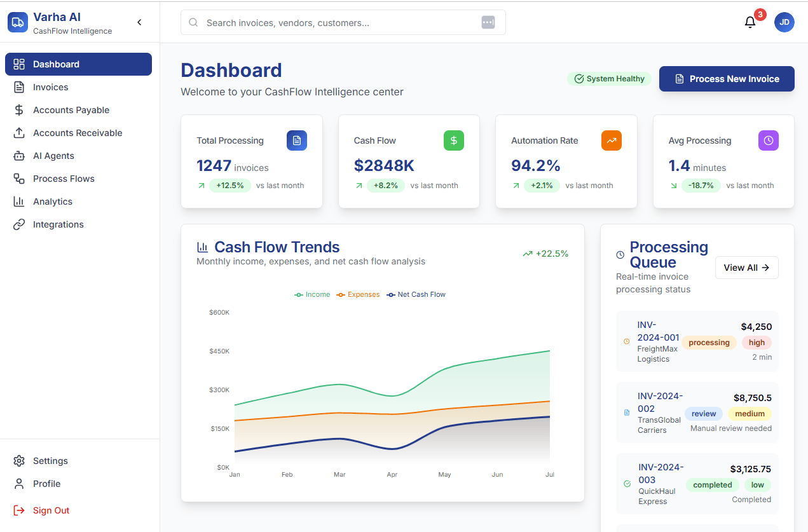This screenshot has height=532, width=808.
Task: Click the keyboard shortcut icon in search bar
Action: 488,22
